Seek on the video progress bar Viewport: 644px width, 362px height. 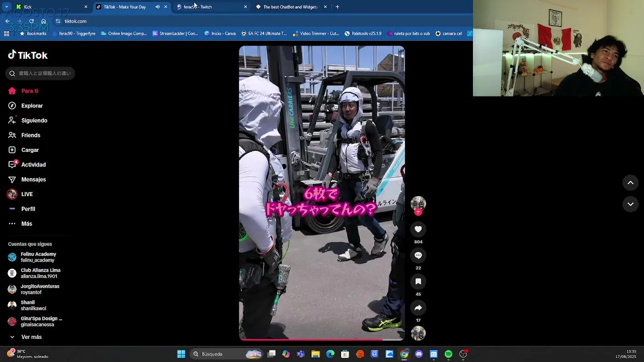point(322,340)
